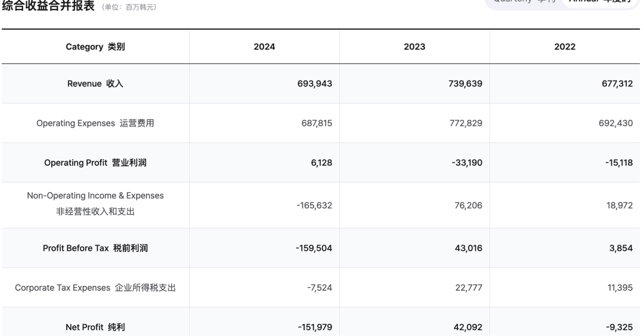The height and width of the screenshot is (336, 644).
Task: Click the Category 类别 header cell
Action: (95, 47)
